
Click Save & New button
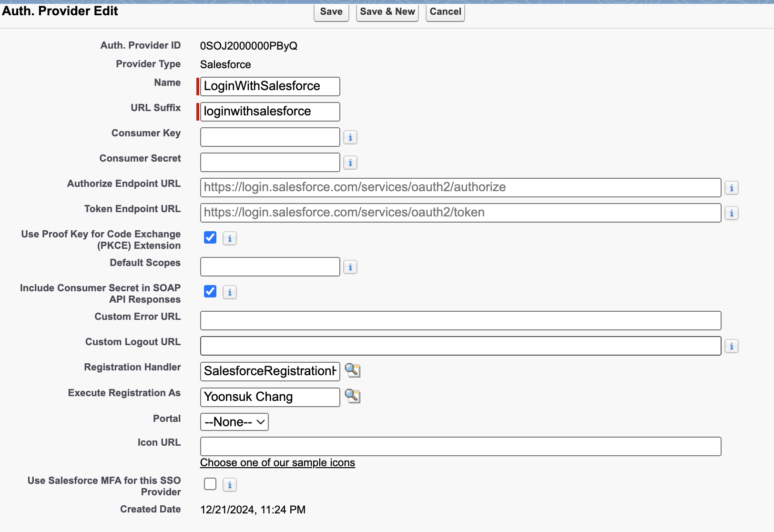pyautogui.click(x=387, y=11)
